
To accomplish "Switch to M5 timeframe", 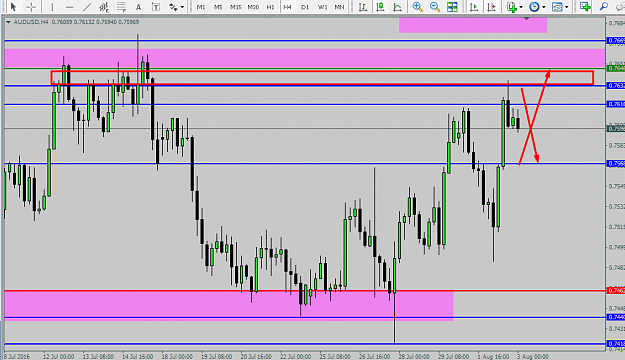I will 218,7.
